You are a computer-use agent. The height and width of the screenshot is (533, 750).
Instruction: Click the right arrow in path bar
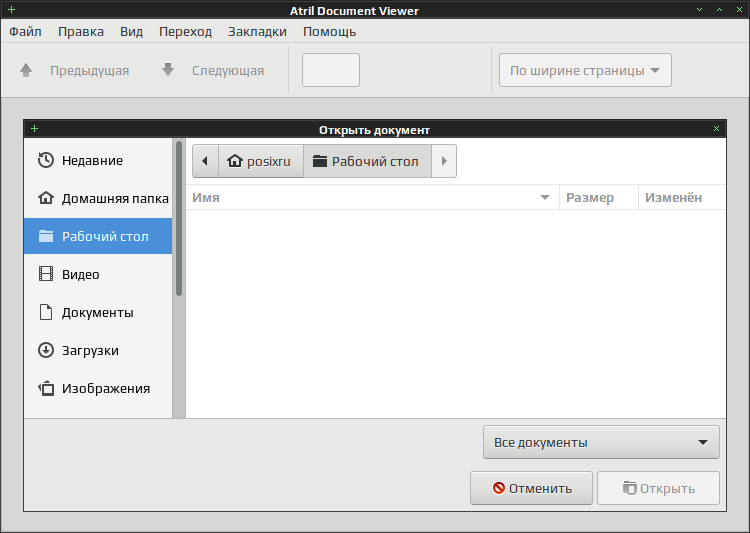coord(444,161)
